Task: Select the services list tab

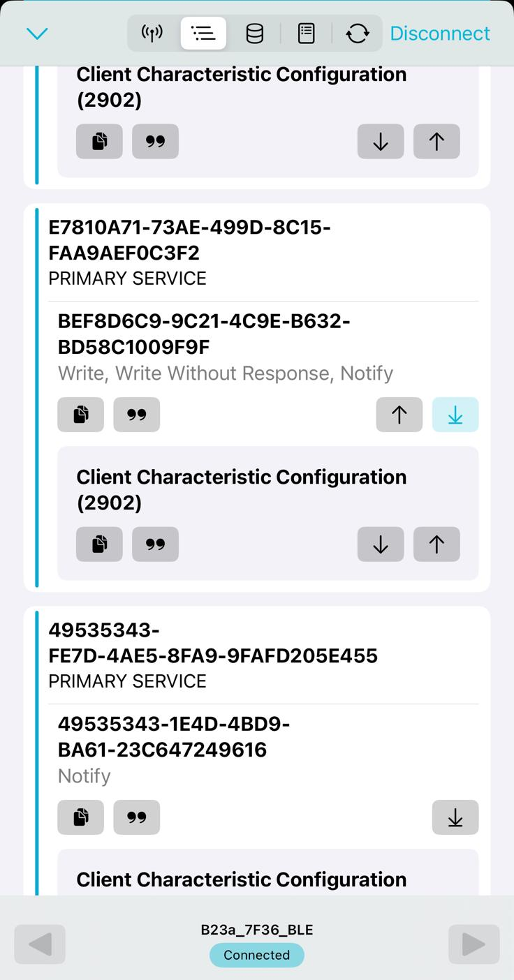Action: pyautogui.click(x=203, y=34)
